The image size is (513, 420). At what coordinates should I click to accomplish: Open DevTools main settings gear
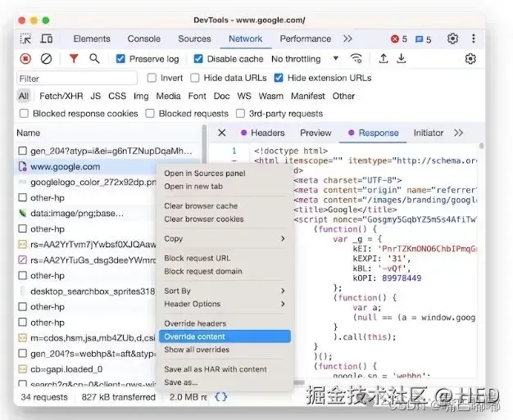pos(453,39)
